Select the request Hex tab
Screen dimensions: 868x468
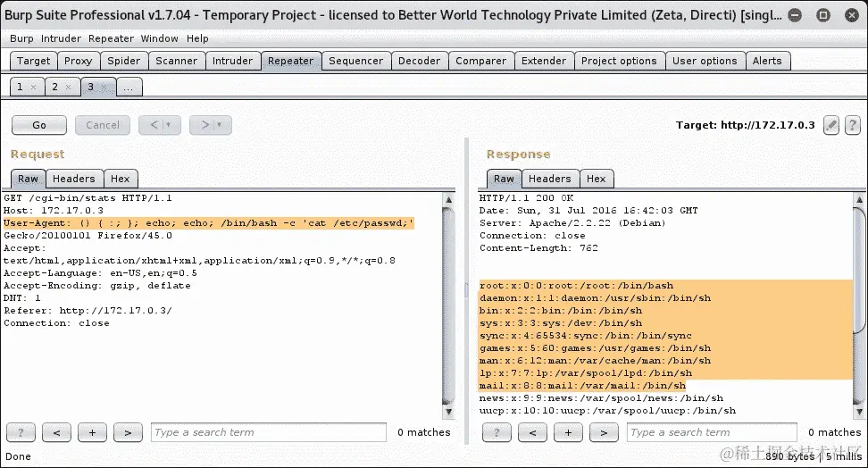(121, 179)
